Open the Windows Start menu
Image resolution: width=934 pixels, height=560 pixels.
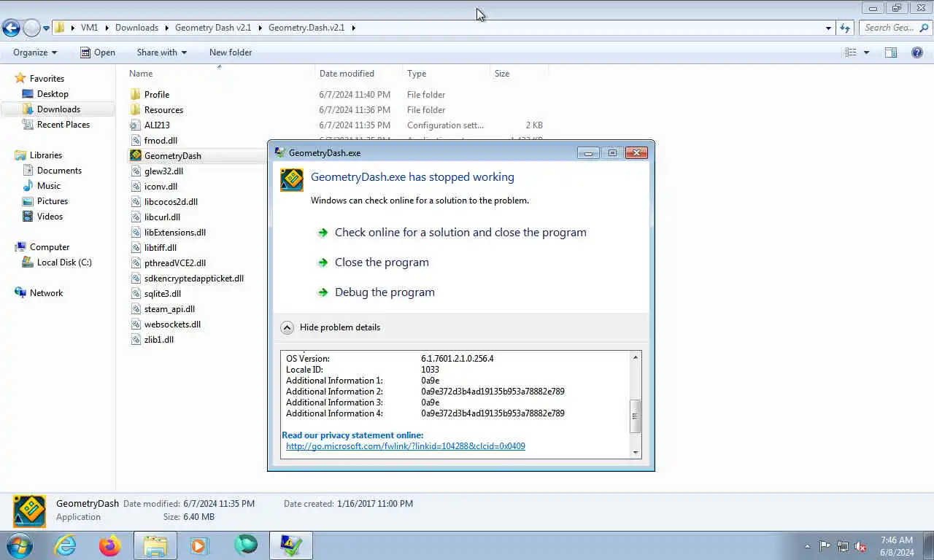pyautogui.click(x=19, y=545)
